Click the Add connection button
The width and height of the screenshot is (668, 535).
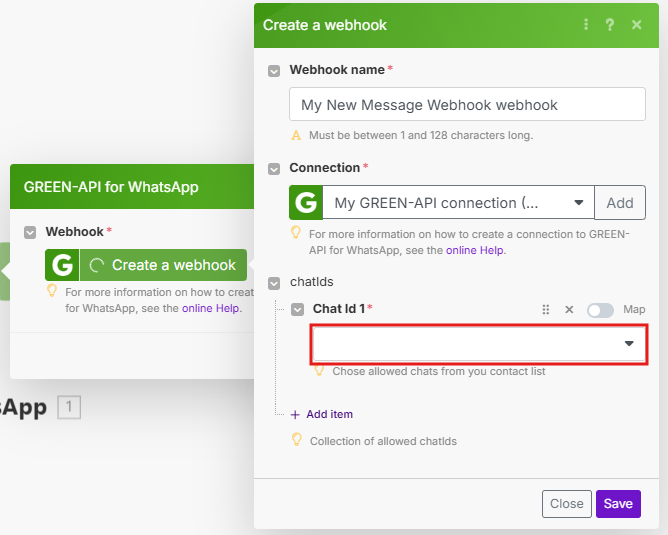(x=620, y=203)
